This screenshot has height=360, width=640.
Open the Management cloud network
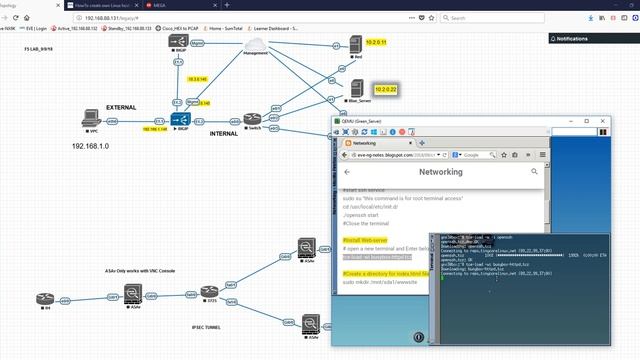coord(256,45)
